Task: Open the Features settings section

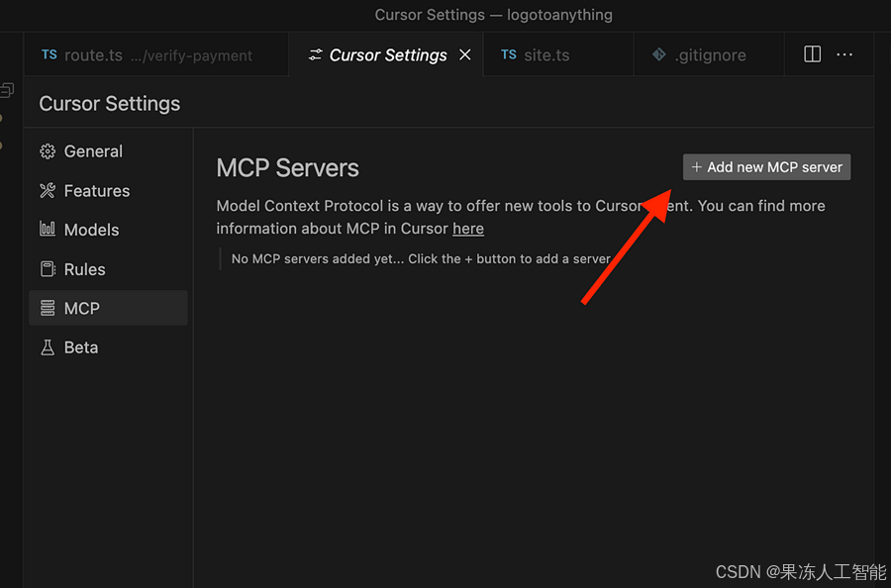Action: pos(108,191)
